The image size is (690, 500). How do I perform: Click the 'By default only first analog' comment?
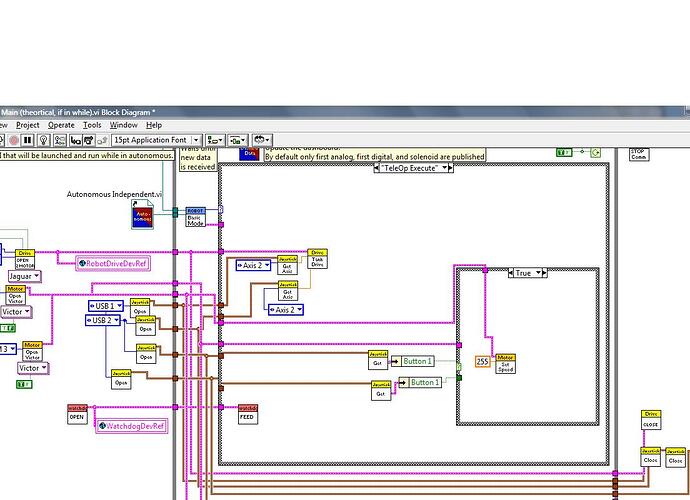point(374,157)
